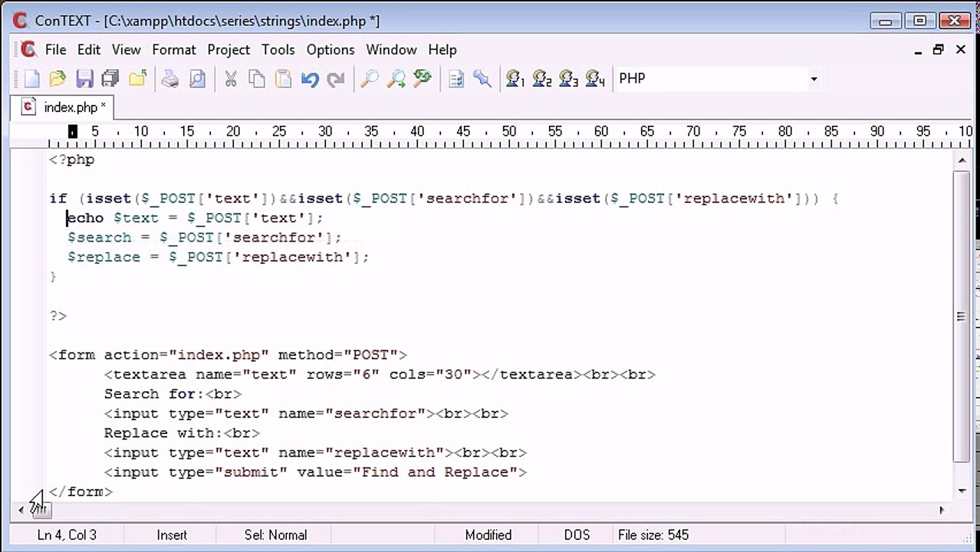
Task: Click 'File size: 545' in the status bar
Action: pos(653,535)
